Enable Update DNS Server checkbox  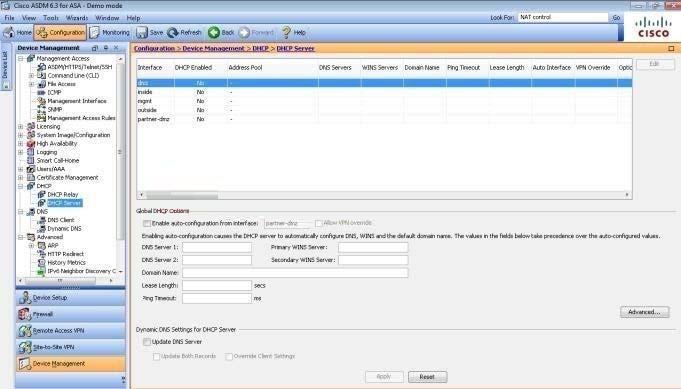tap(147, 342)
